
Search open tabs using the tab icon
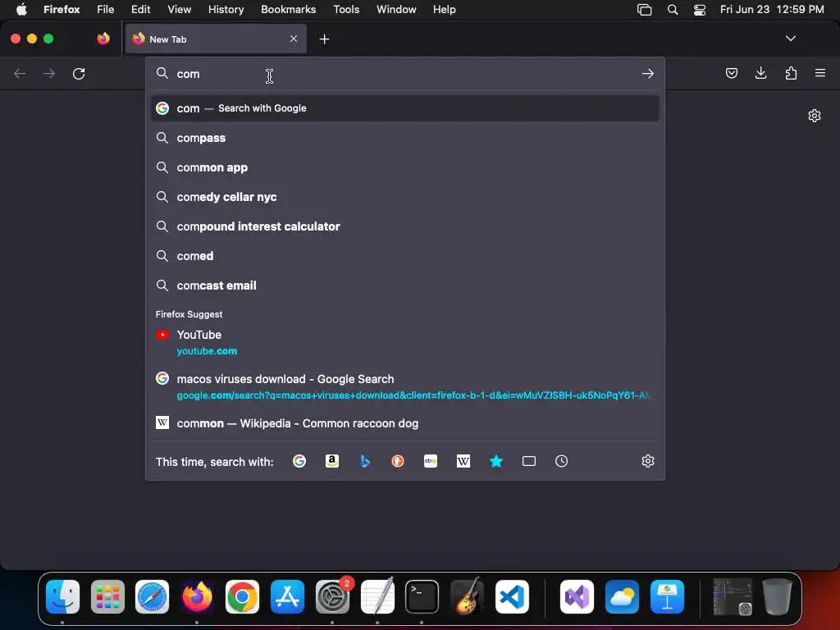pyautogui.click(x=529, y=461)
